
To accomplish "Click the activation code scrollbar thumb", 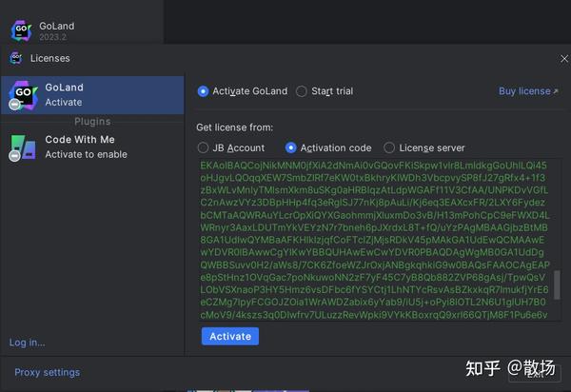I will coord(557,284).
